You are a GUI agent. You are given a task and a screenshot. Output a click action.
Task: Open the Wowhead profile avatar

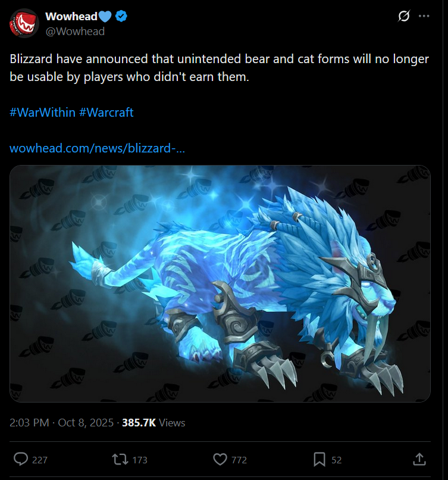pos(24,24)
